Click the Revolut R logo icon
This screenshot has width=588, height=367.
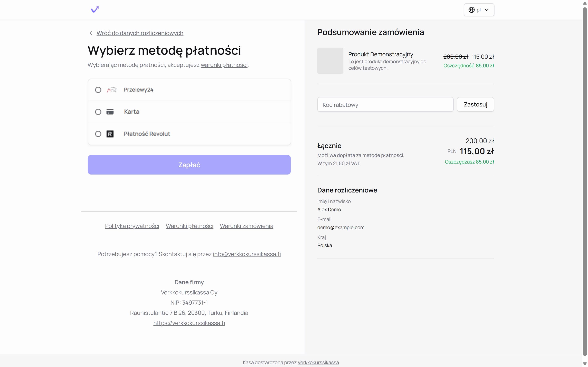110,134
